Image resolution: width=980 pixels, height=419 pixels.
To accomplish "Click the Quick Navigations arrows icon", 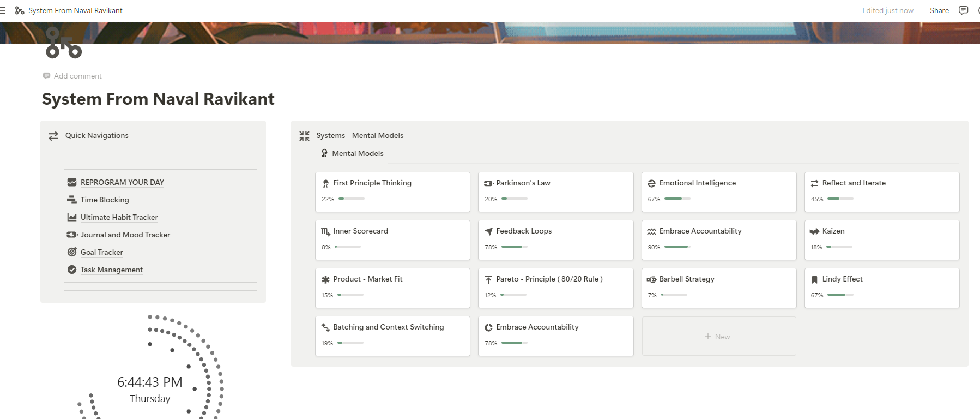I will [x=53, y=136].
